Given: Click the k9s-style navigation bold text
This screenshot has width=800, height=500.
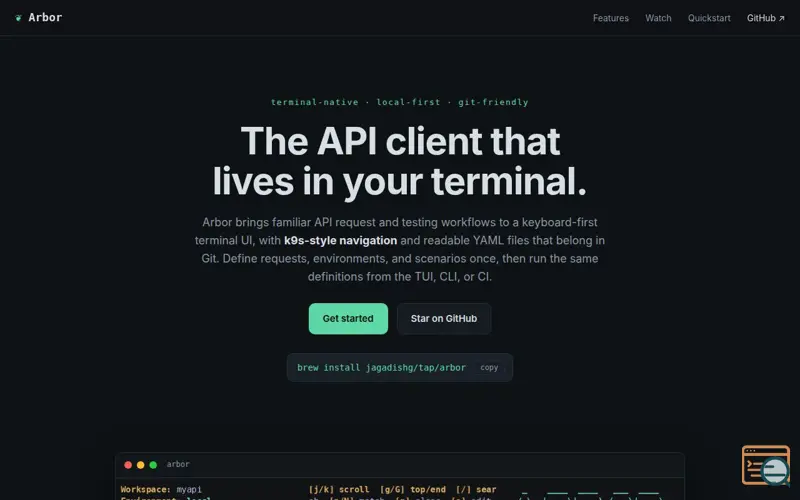Looking at the screenshot, I should (340, 240).
